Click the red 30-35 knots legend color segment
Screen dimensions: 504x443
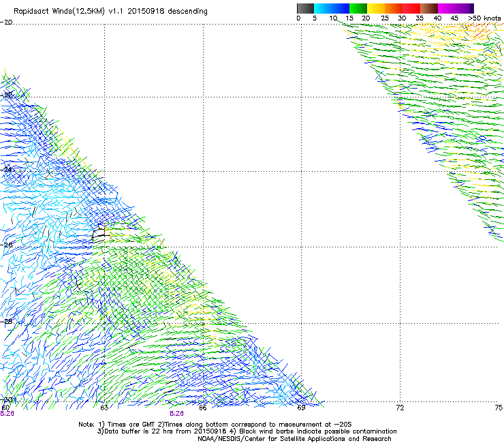[x=411, y=8]
